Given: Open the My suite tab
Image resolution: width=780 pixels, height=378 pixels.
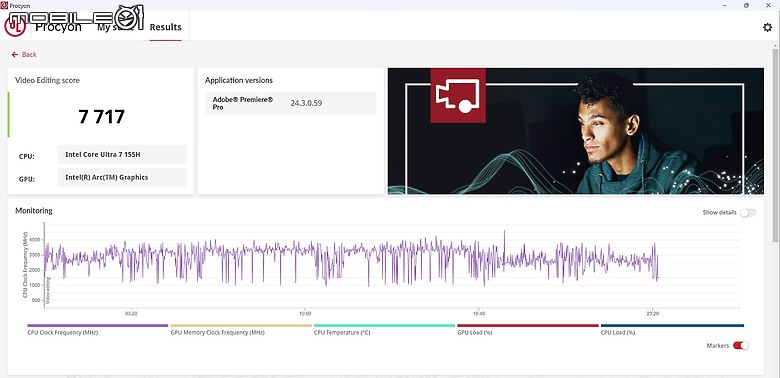Looking at the screenshot, I should coord(115,27).
